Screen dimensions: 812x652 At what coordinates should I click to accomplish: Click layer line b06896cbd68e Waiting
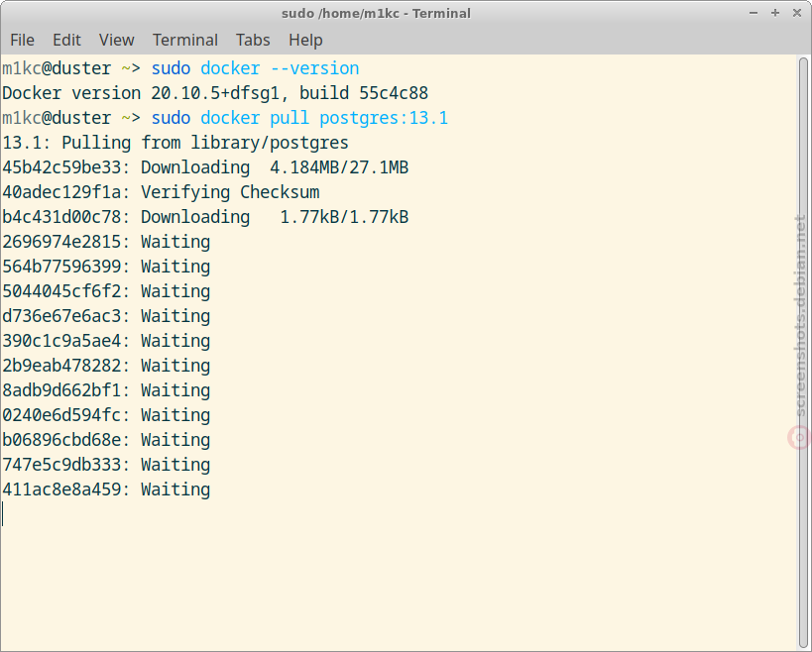(x=106, y=440)
